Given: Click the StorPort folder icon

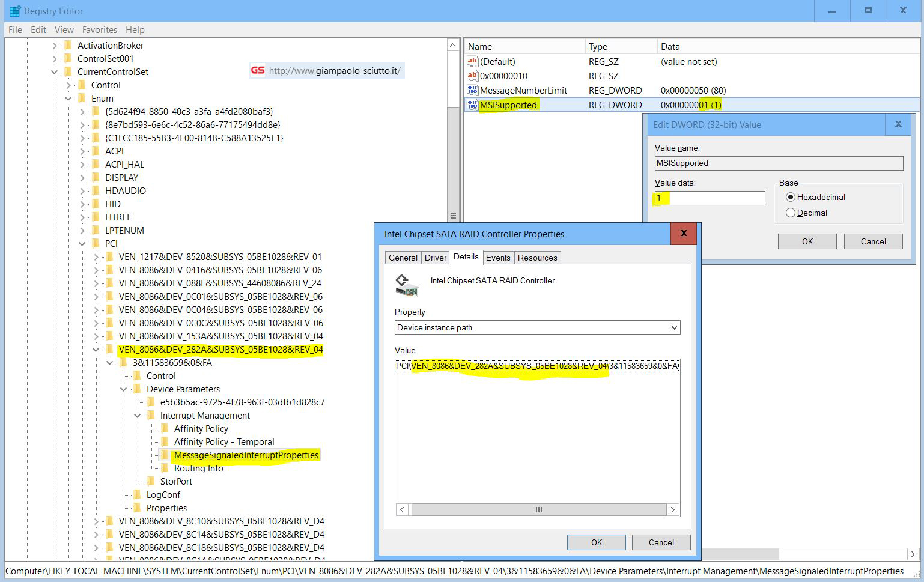Looking at the screenshot, I should click(151, 481).
